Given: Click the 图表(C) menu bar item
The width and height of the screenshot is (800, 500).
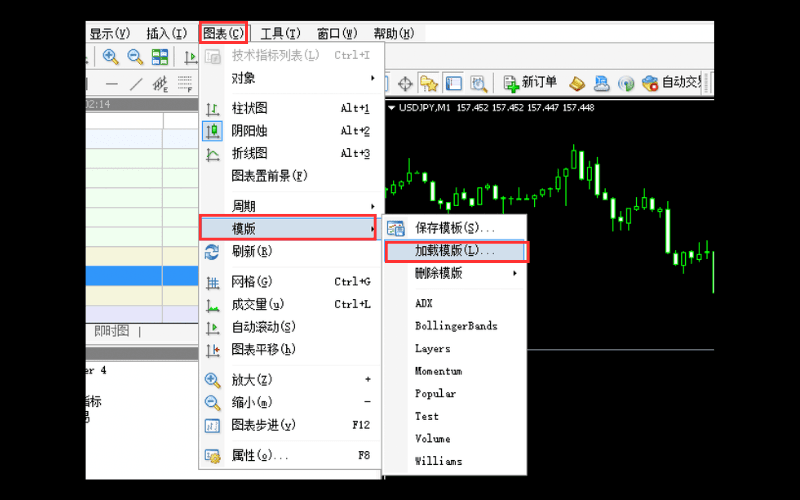Looking at the screenshot, I should (223, 34).
